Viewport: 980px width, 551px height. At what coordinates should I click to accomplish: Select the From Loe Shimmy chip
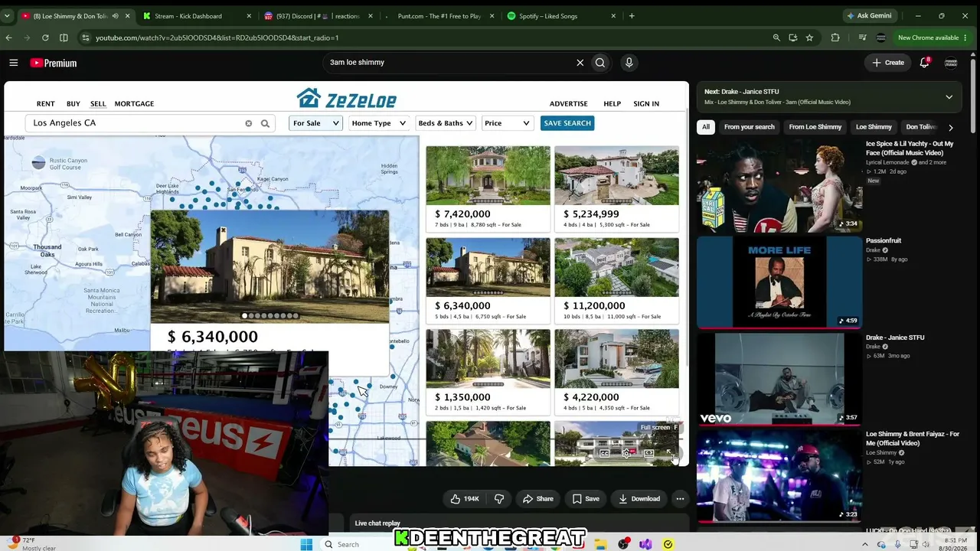(815, 127)
